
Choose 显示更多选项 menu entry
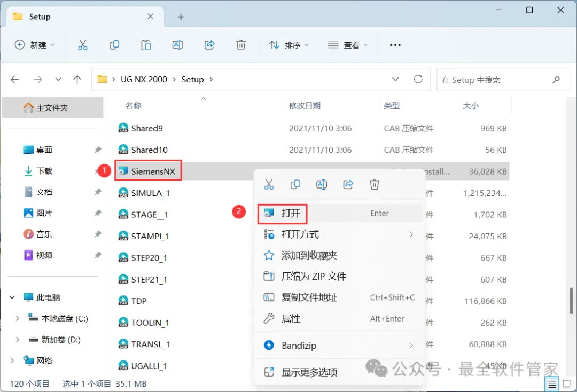[x=339, y=372]
